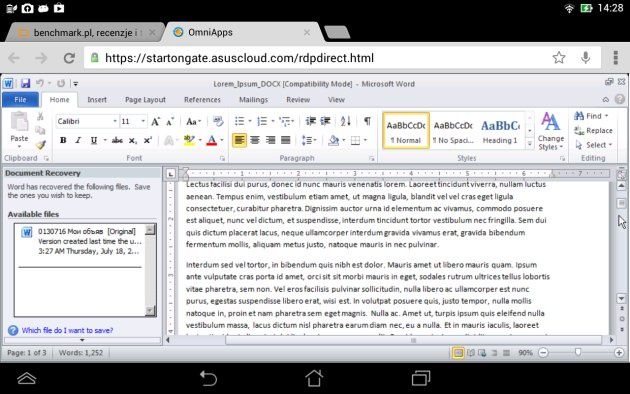The image size is (630, 394).
Task: Apply the Heading 1 style
Action: pyautogui.click(x=500, y=131)
